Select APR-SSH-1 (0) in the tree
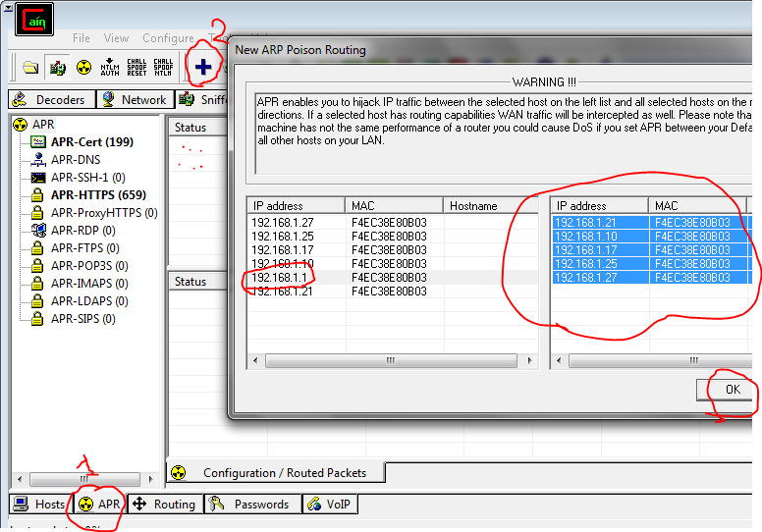Viewport: 762px width, 532px height. click(x=88, y=178)
